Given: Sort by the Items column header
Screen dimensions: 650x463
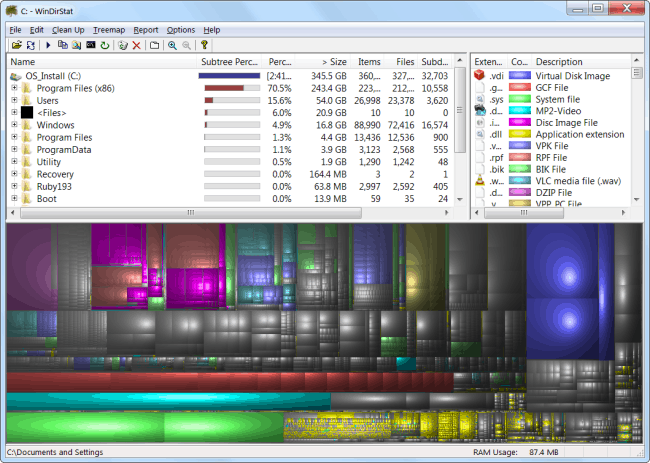Looking at the screenshot, I should [x=367, y=62].
